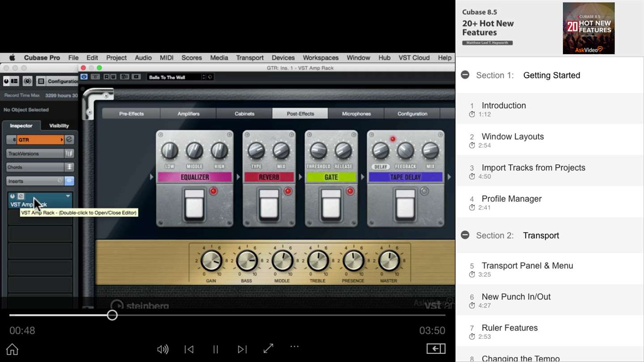This screenshot has height=362, width=644.
Task: Open the Edit menu
Action: pyautogui.click(x=92, y=58)
